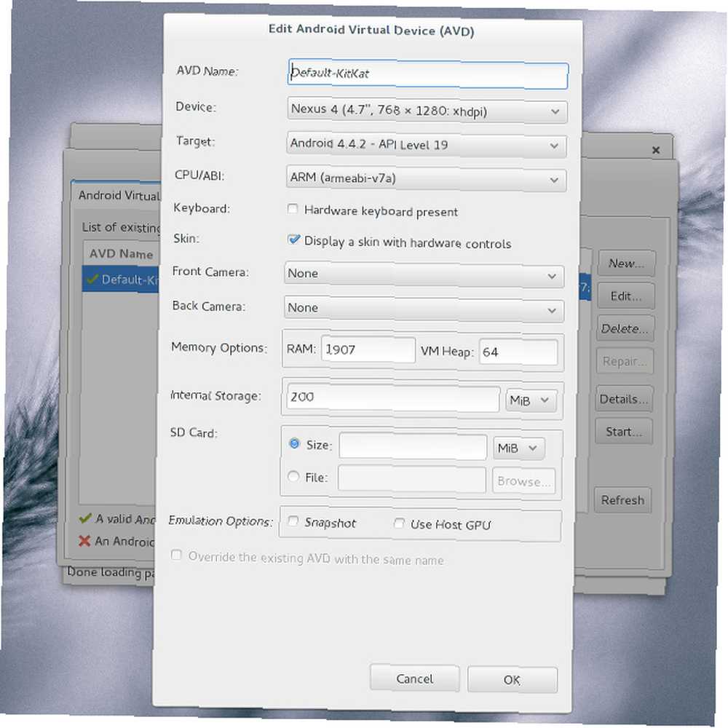
Task: Click the AVD Name column header
Action: pyautogui.click(x=122, y=253)
